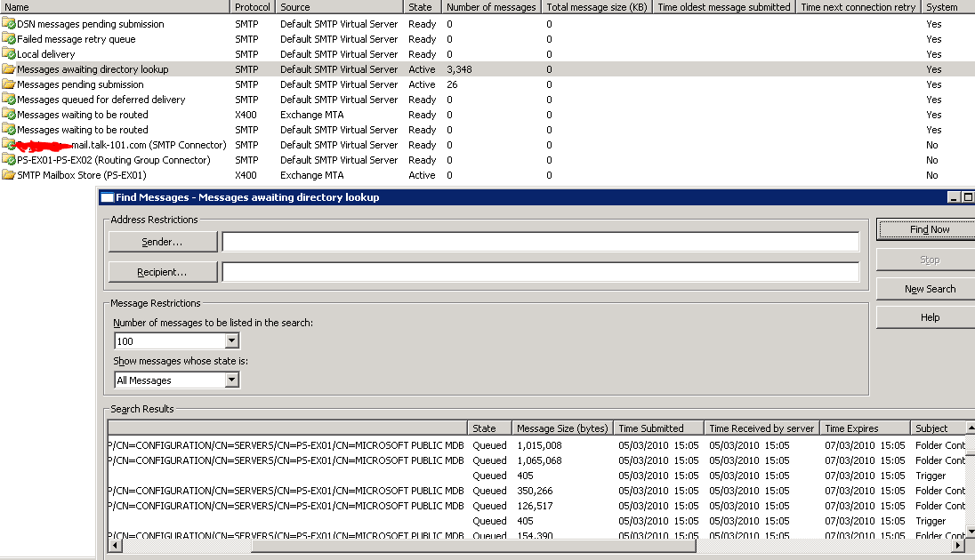Focus the Sender address input field

(x=540, y=242)
